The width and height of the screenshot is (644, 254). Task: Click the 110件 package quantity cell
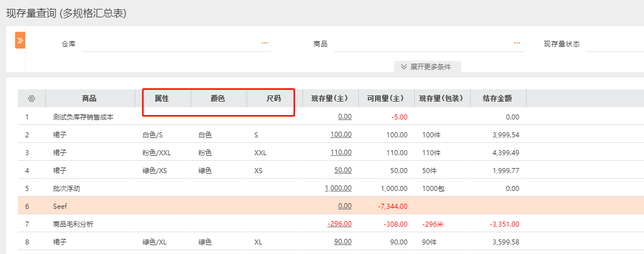pyautogui.click(x=442, y=152)
